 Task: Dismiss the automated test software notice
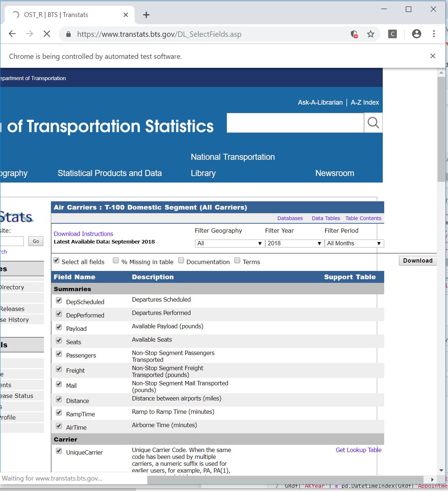click(433, 56)
